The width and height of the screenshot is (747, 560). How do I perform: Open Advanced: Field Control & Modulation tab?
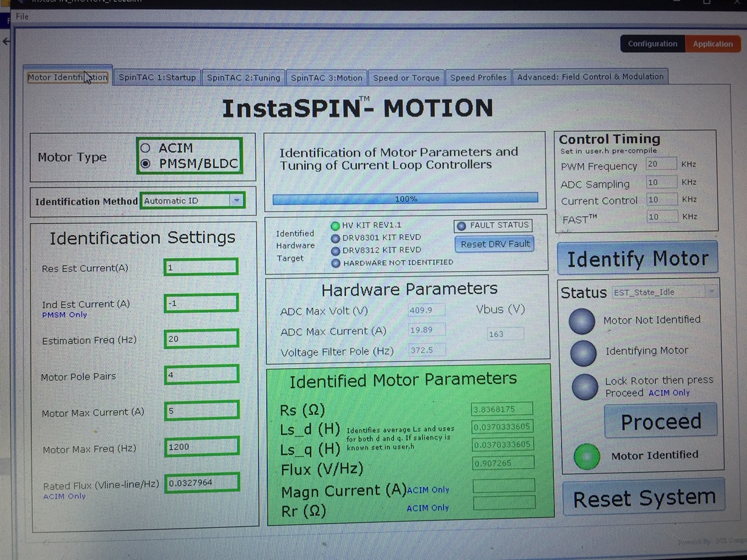(590, 77)
